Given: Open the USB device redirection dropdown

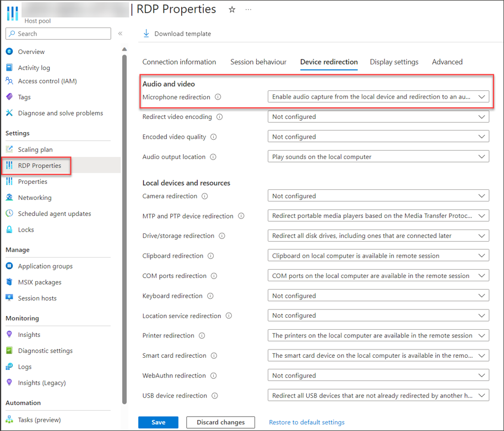Looking at the screenshot, I should point(378,395).
